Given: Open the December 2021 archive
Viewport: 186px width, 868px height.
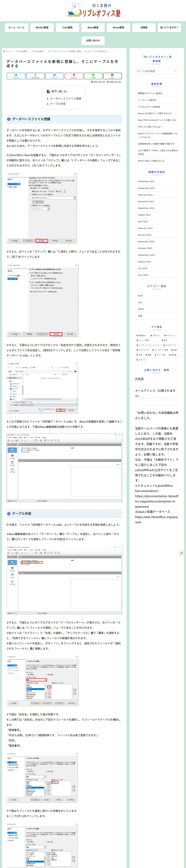Looking at the screenshot, I should [x=157, y=202].
